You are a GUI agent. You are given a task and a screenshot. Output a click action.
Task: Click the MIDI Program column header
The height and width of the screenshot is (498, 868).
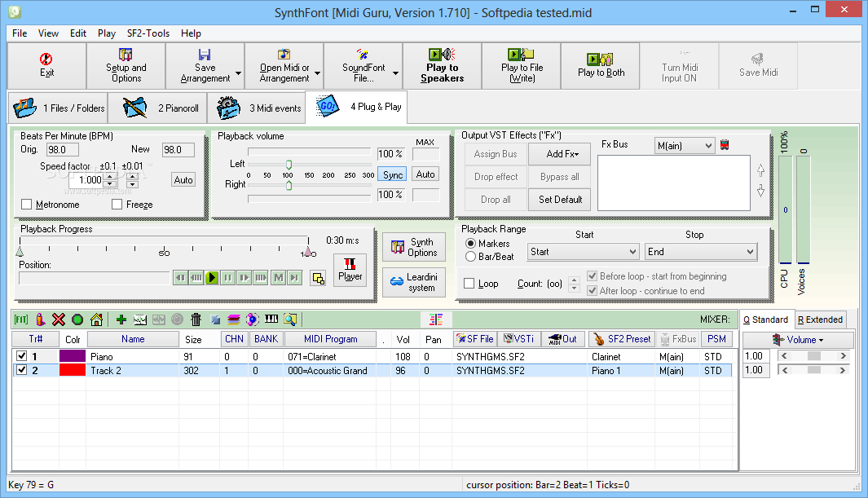[x=330, y=339]
